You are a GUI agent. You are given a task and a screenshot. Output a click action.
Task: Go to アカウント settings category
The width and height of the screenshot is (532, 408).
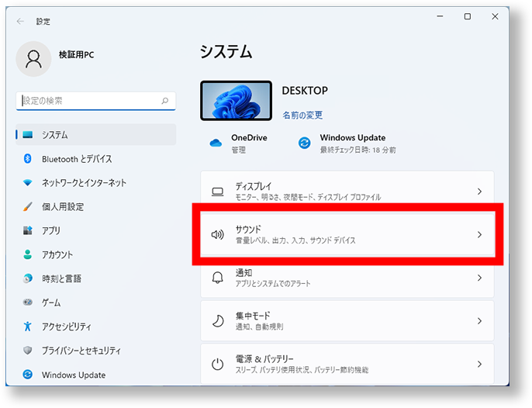tap(96, 254)
